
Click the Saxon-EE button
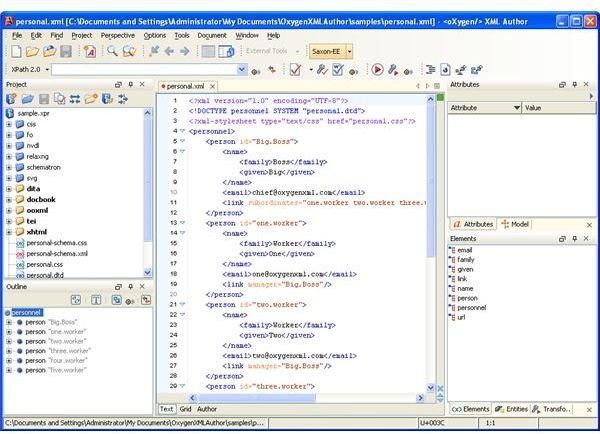[x=326, y=51]
